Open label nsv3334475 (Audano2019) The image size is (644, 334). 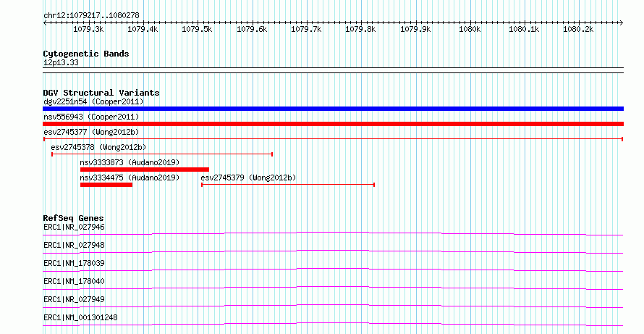tap(130, 178)
